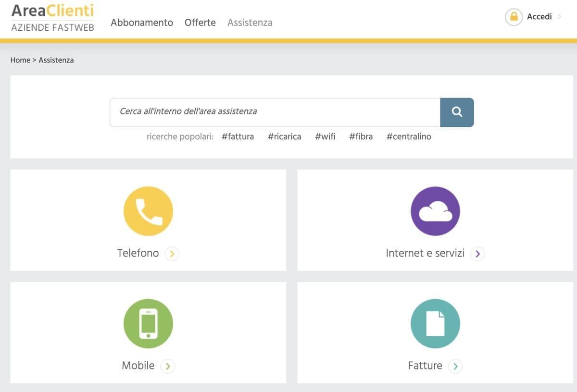Viewport: 577px width, 392px height.
Task: Navigate to Home via the breadcrumb
Action: (x=20, y=60)
